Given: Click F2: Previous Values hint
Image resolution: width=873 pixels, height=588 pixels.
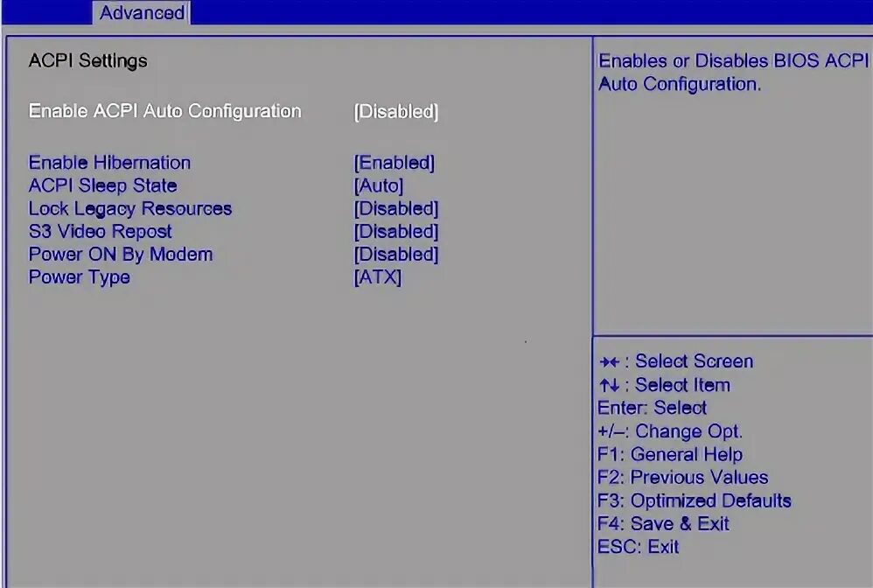Looking at the screenshot, I should pyautogui.click(x=682, y=477).
